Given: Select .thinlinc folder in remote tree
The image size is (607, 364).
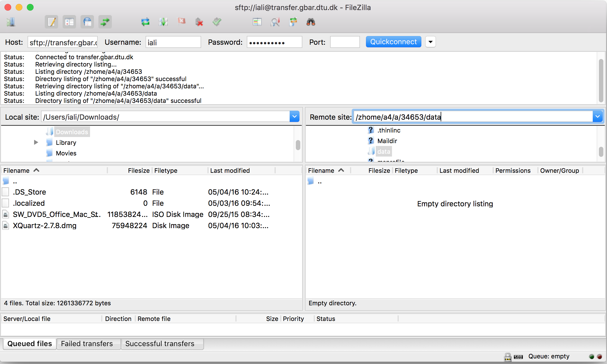Looking at the screenshot, I should click(x=389, y=130).
